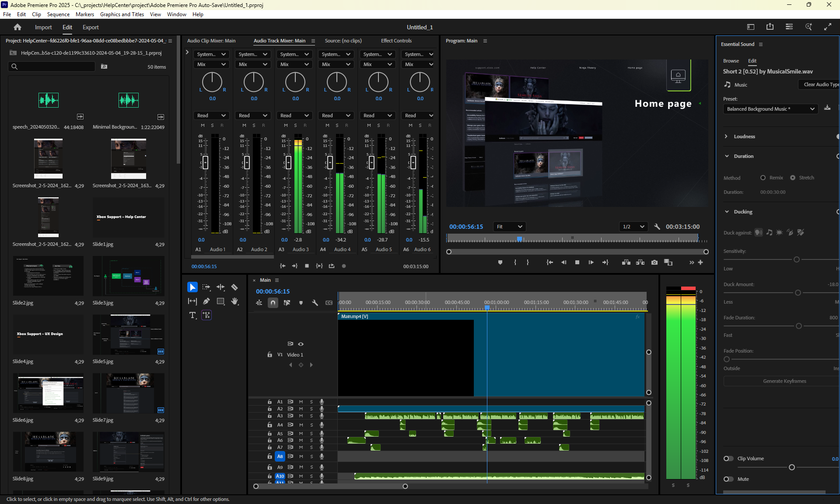Viewport: 840px width, 504px height.
Task: Select the Razor tool in the tools panel
Action: [234, 287]
